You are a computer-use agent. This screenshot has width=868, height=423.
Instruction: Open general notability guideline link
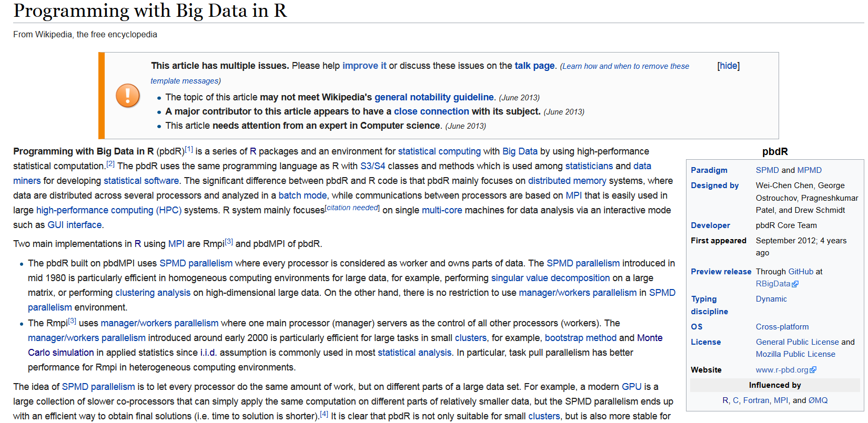coord(434,97)
